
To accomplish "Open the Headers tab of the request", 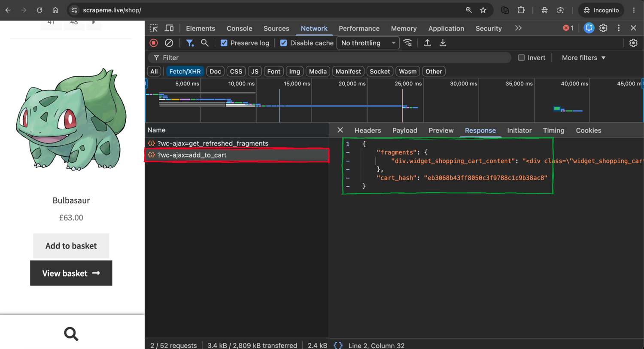I will pyautogui.click(x=368, y=130).
